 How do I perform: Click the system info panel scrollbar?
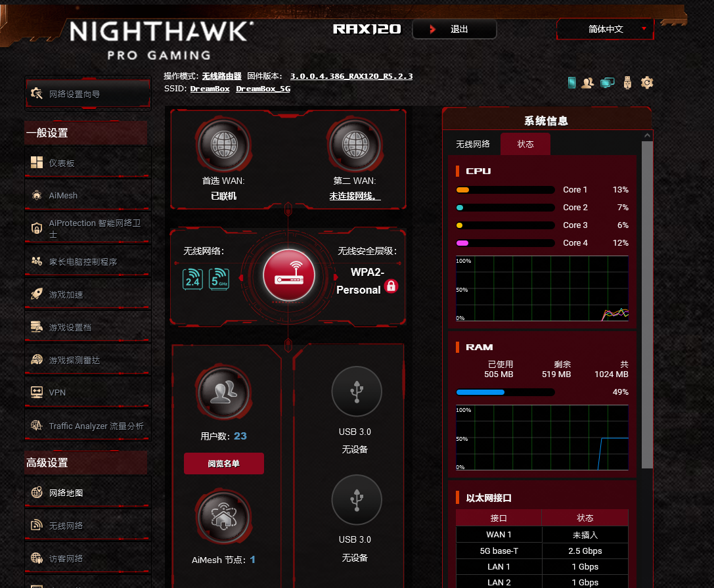click(647, 304)
